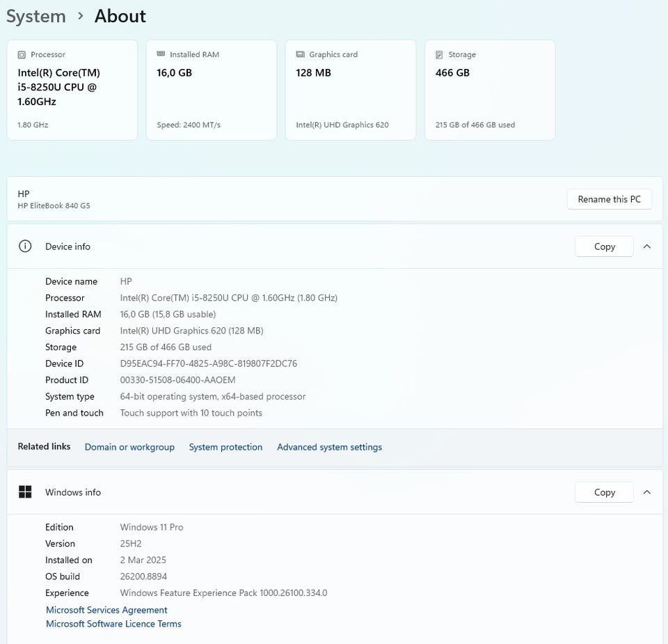
Task: Click the 16,0 GB (15,8 GB usable) value
Action: (168, 314)
